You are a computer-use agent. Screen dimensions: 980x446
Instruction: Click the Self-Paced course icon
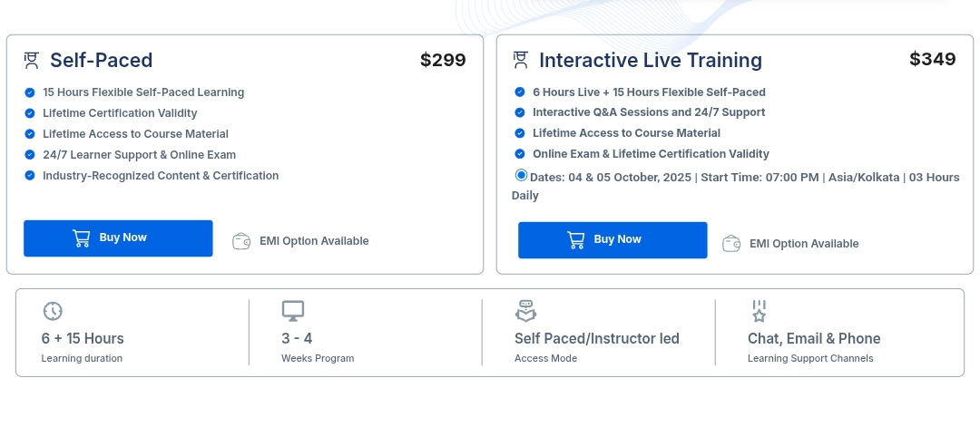[32, 61]
